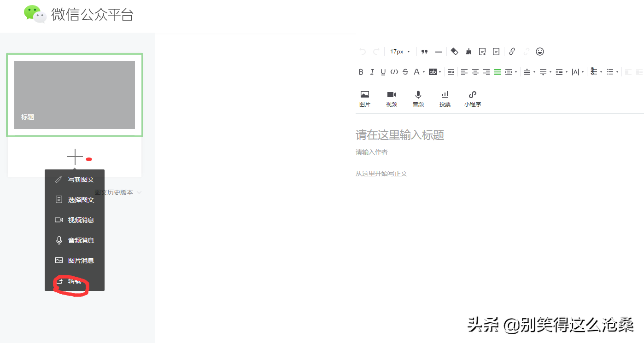Insert a video via 视频

[x=392, y=99]
